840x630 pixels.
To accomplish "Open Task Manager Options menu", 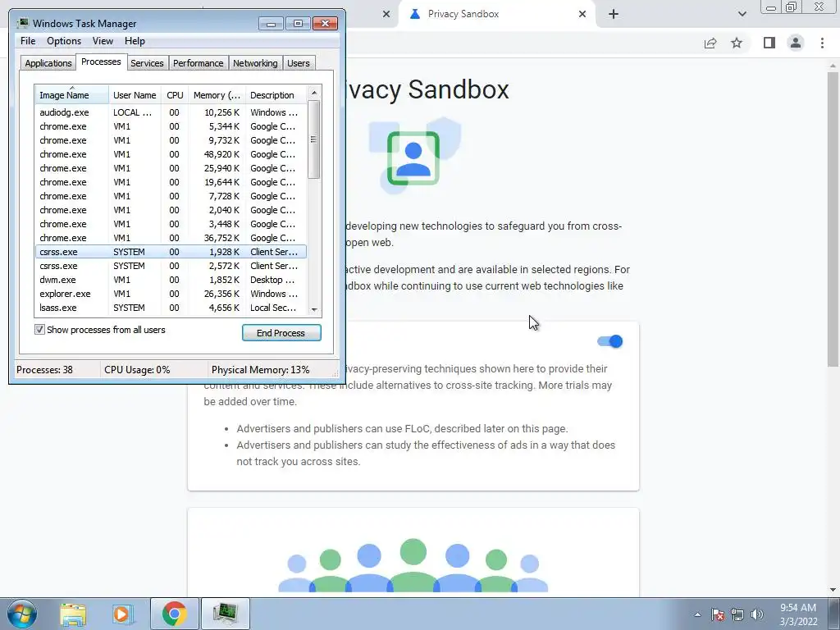I will pyautogui.click(x=64, y=41).
